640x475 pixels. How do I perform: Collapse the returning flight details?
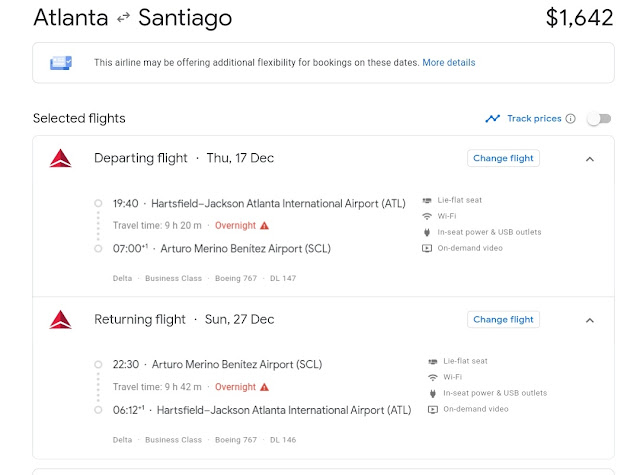point(589,320)
